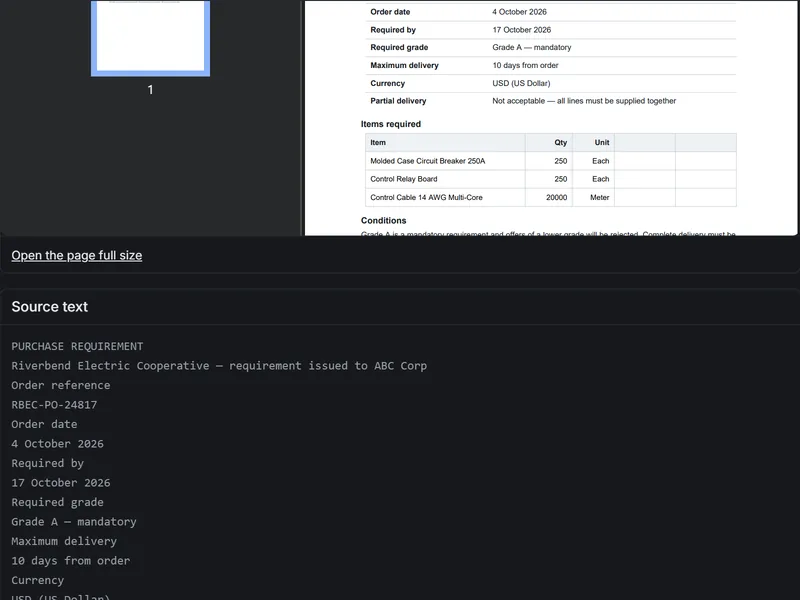The width and height of the screenshot is (800, 600).
Task: Click the RBEC-PO-24817 source text line
Action: (x=54, y=405)
